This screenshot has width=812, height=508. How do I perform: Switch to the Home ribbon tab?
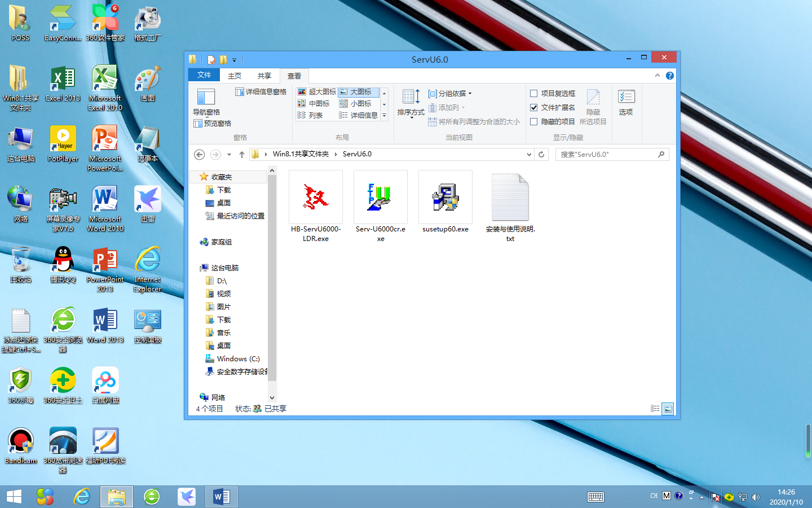tap(235, 76)
